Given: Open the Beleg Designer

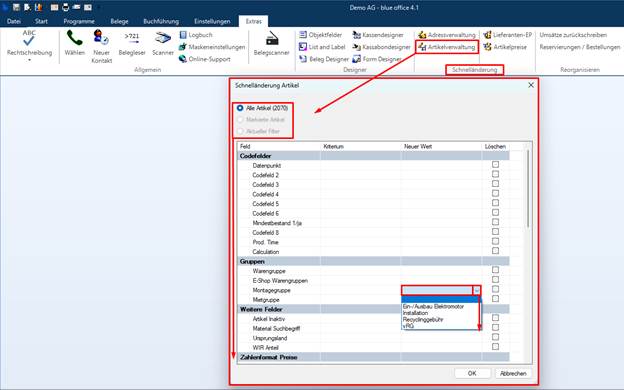Looking at the screenshot, I should pyautogui.click(x=324, y=59).
